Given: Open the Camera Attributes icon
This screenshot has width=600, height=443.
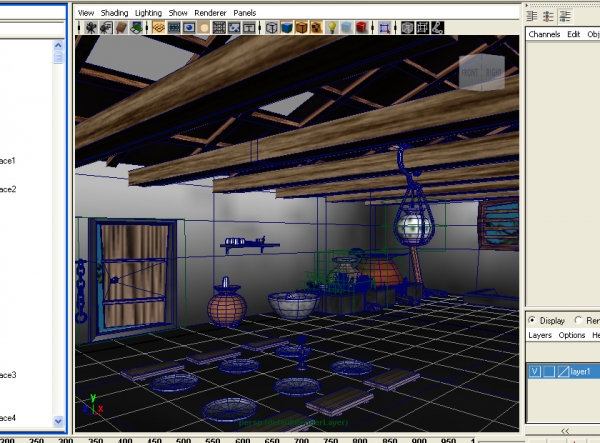Looking at the screenshot, I should pyautogui.click(x=106, y=28).
